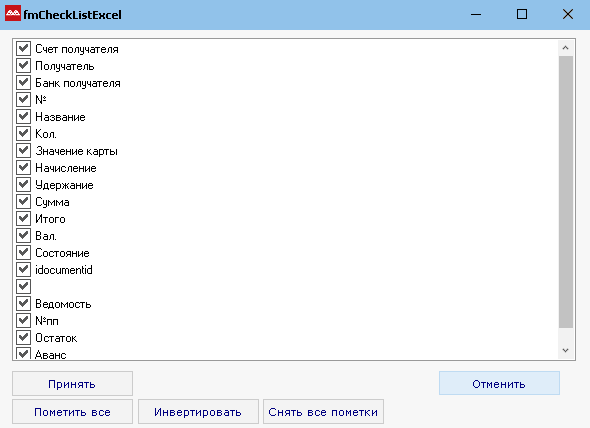
Task: Toggle the "Остаток" checkbox
Action: tap(23, 337)
